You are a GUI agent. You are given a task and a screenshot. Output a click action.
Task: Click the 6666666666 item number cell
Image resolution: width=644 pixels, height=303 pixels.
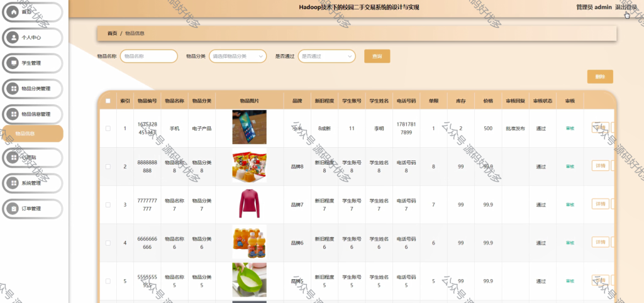coord(147,243)
